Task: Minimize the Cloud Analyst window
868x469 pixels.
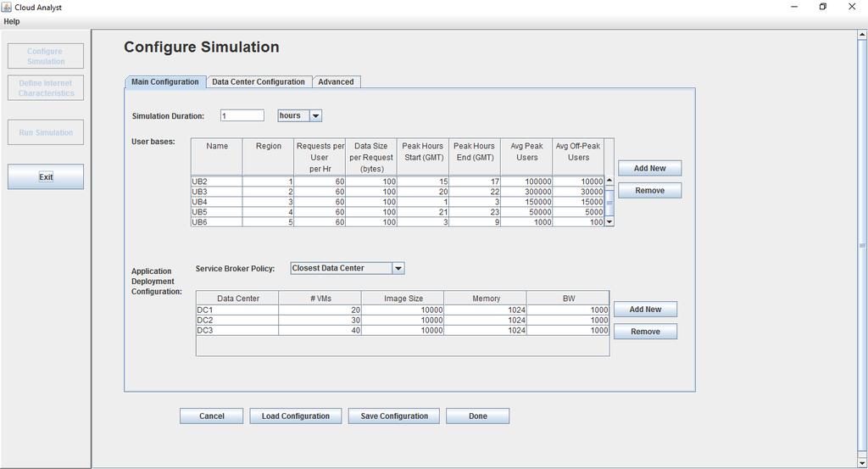Action: click(x=794, y=7)
